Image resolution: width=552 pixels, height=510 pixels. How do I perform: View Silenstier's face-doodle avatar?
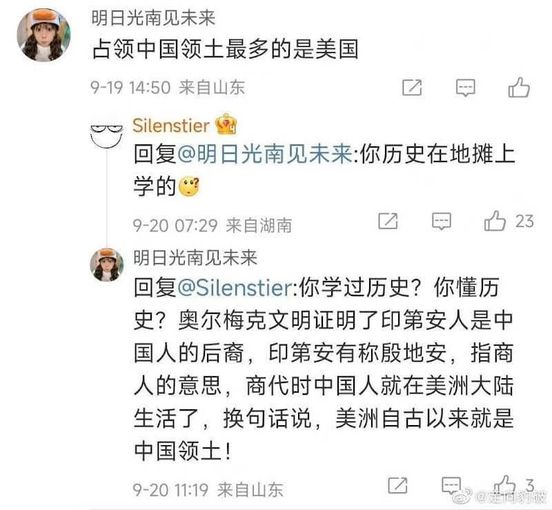click(106, 135)
